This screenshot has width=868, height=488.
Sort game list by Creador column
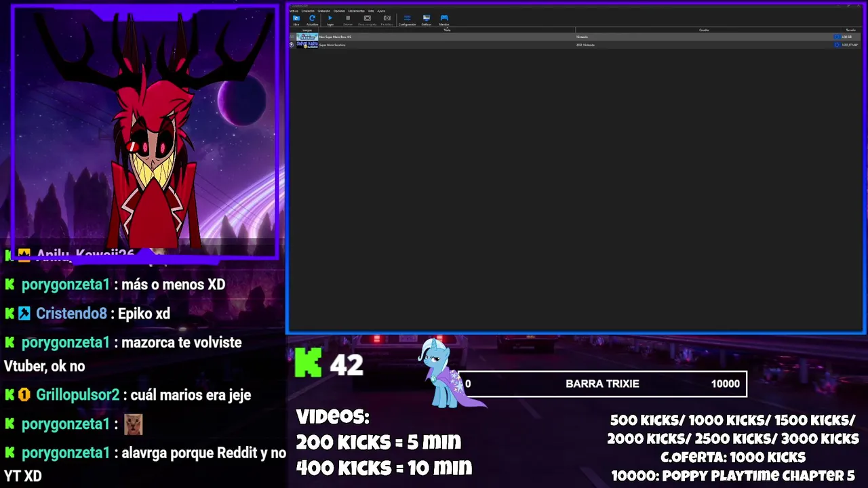click(704, 30)
